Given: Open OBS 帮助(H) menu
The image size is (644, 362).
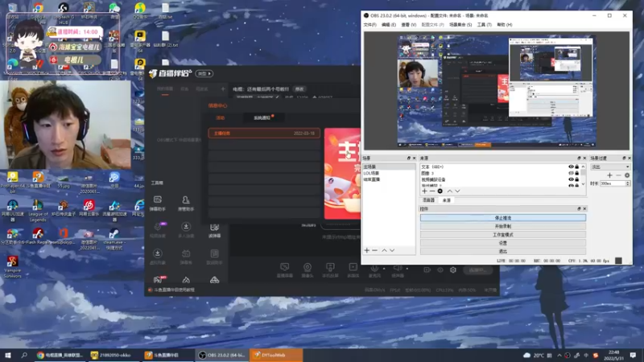Looking at the screenshot, I should click(505, 25).
